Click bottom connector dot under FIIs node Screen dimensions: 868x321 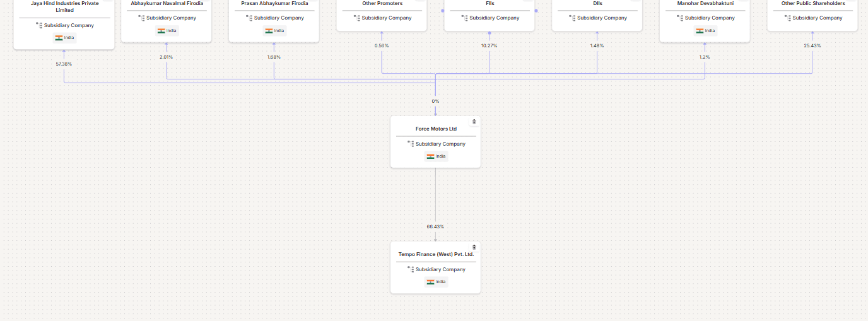tap(490, 33)
